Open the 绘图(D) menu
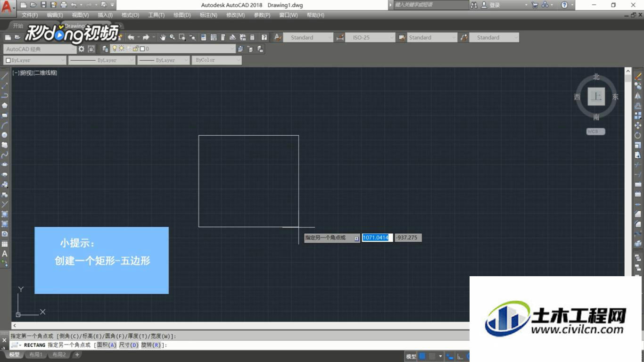Image resolution: width=644 pixels, height=362 pixels. pos(182,15)
